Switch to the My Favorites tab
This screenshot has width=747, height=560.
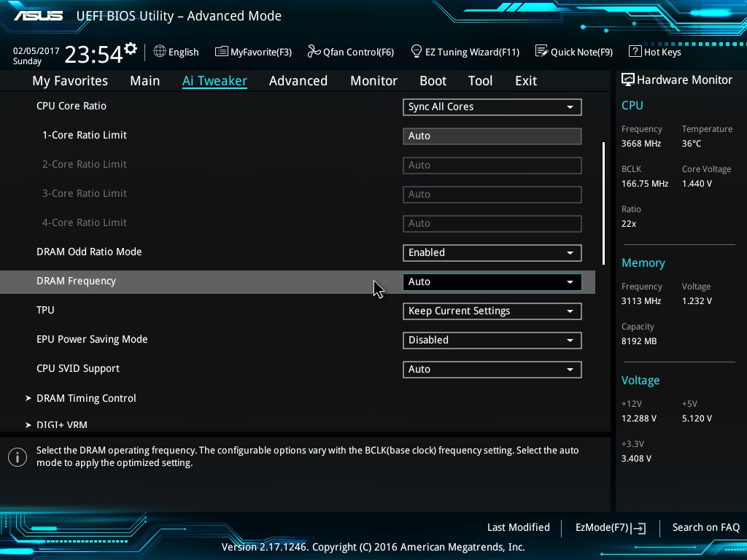(x=70, y=81)
